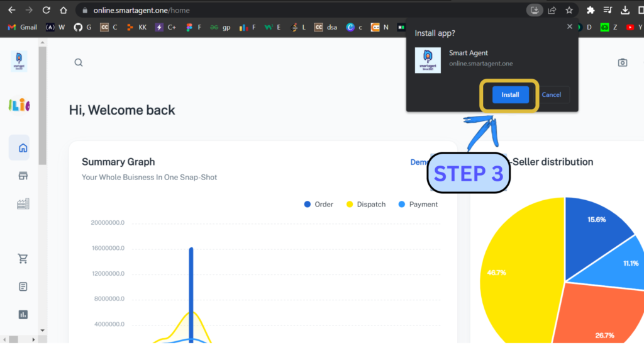Bookmark this page with star icon
Viewport: 644px width, 345px height.
coord(569,10)
